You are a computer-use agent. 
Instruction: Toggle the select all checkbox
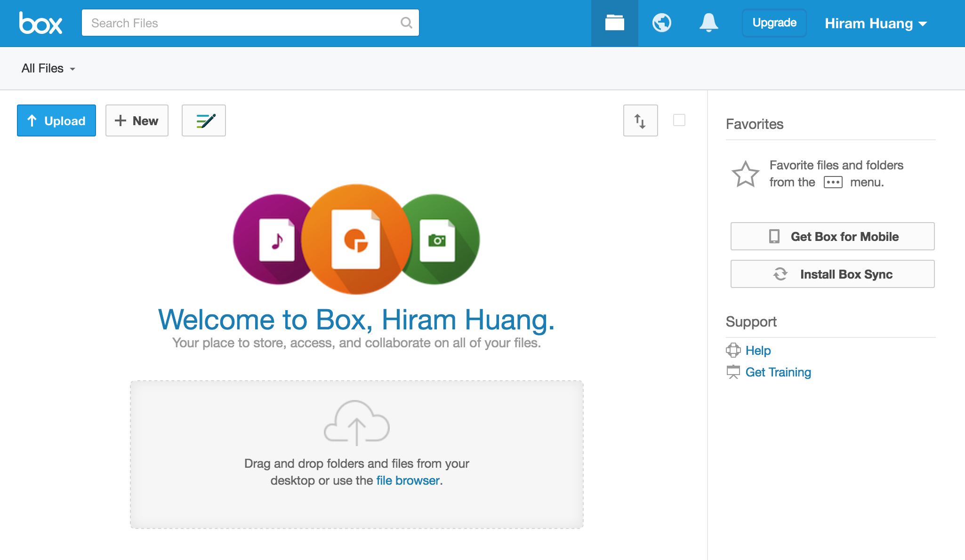(x=679, y=120)
